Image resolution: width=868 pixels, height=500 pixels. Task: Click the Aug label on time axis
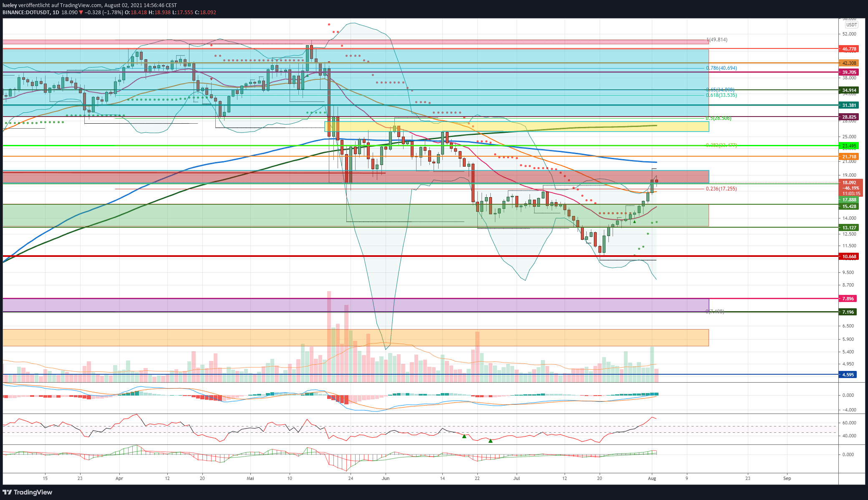(x=652, y=478)
